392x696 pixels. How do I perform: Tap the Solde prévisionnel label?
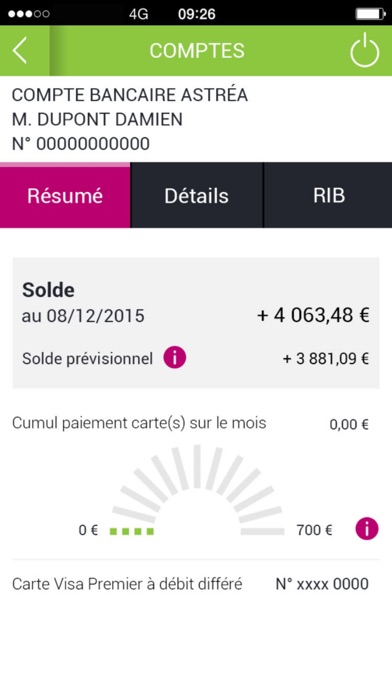[x=87, y=359]
